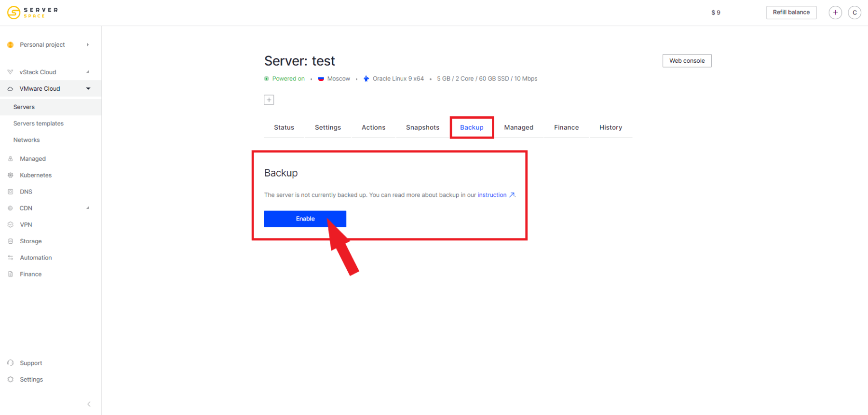Click the Oracle Linux 9 x64 text

click(398, 79)
